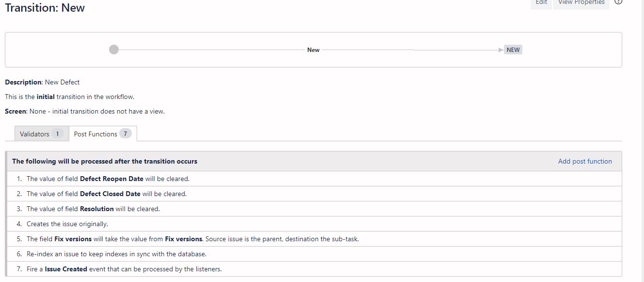Open the help icon near View Properties
Image resolution: width=644 pixels, height=282 pixels.
(617, 1)
